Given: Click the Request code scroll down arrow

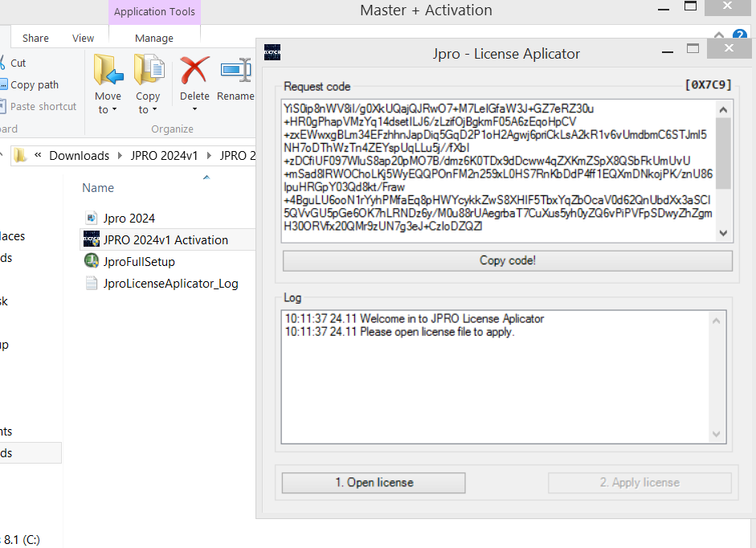Looking at the screenshot, I should tap(723, 233).
